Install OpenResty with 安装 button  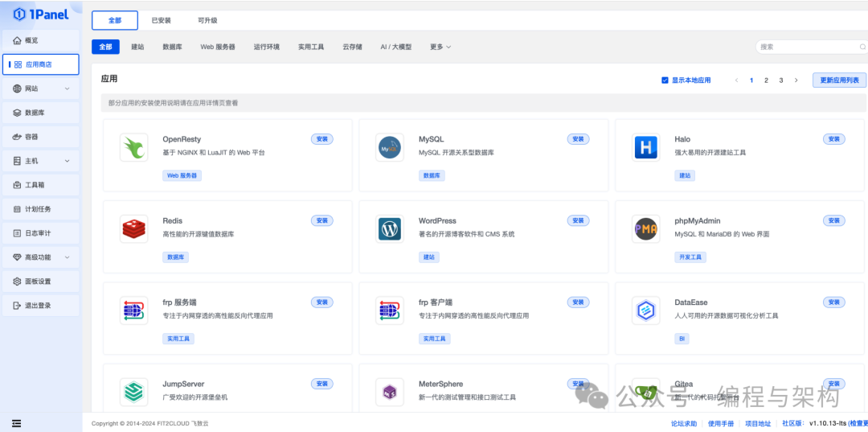[322, 139]
